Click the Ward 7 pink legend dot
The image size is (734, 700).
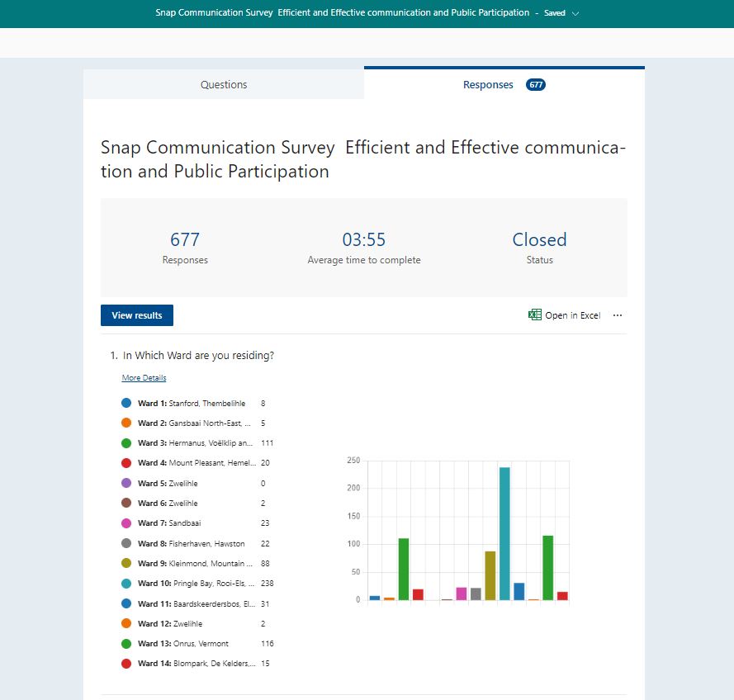pos(126,523)
